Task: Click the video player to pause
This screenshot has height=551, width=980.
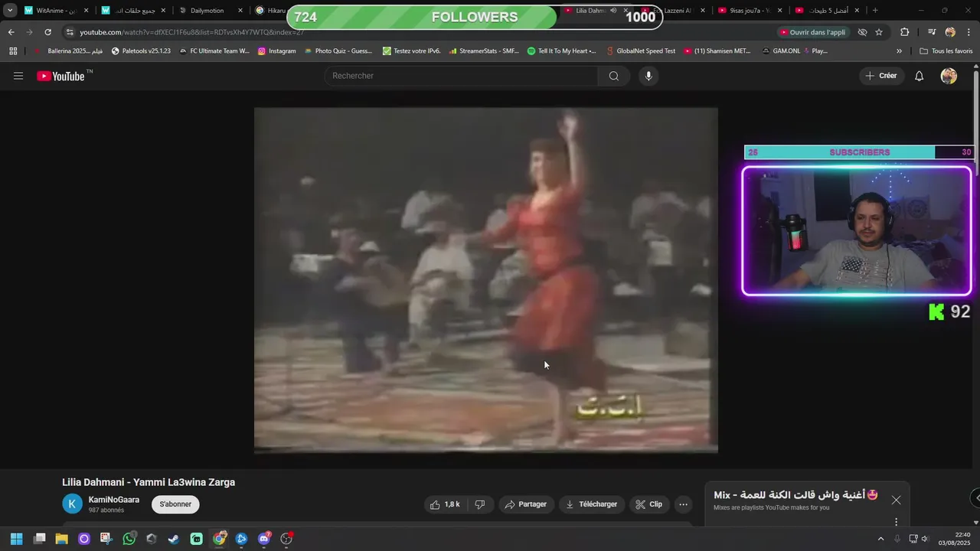Action: pos(486,280)
